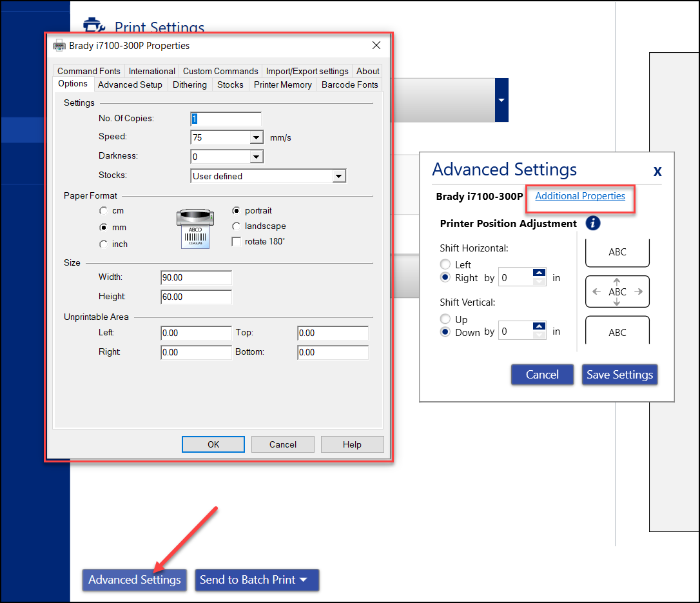Select Left for Shift Horizontal
This screenshot has width=700, height=603.
point(445,264)
